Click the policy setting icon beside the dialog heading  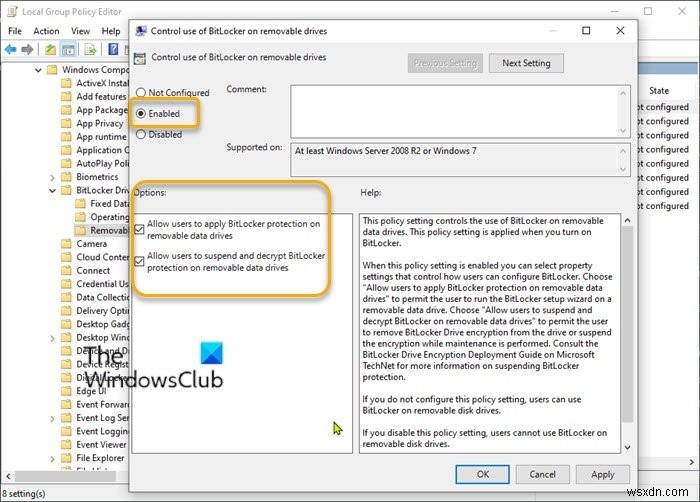[x=140, y=58]
